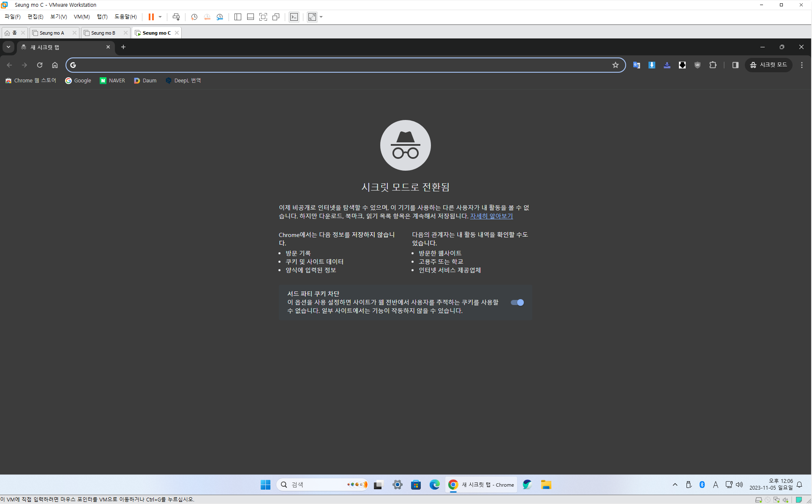Click VMware take snapshot icon
Screen dimensions: 812x504
point(194,17)
